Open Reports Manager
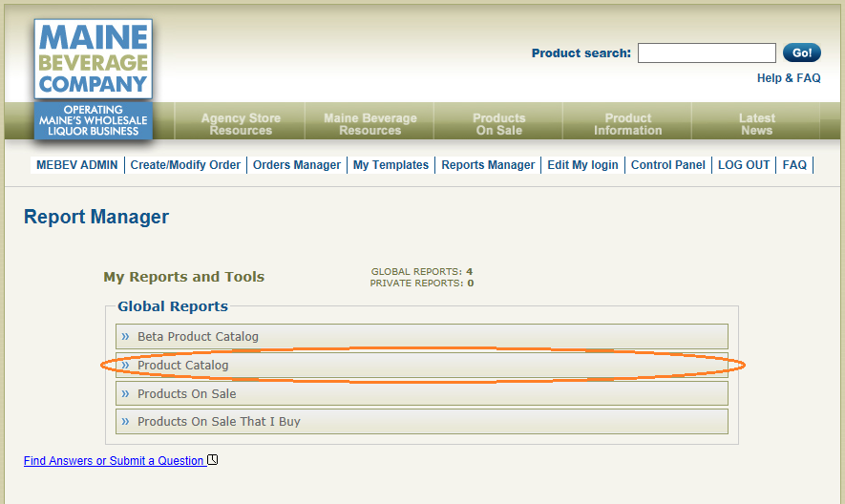Screen dimensions: 845x504 [488, 165]
